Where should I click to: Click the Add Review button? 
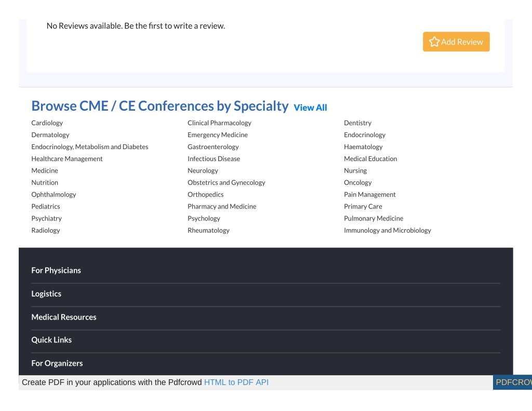(456, 42)
